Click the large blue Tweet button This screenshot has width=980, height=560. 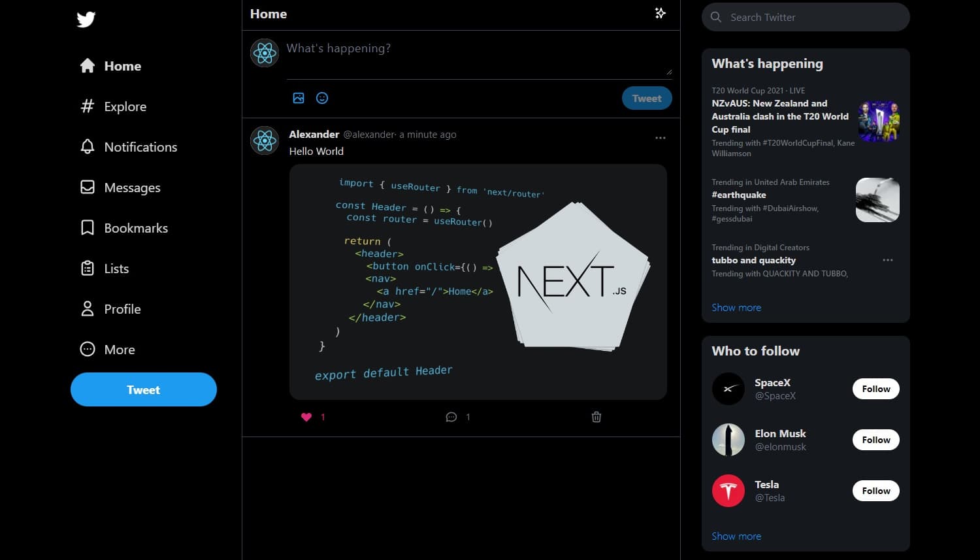pos(144,389)
